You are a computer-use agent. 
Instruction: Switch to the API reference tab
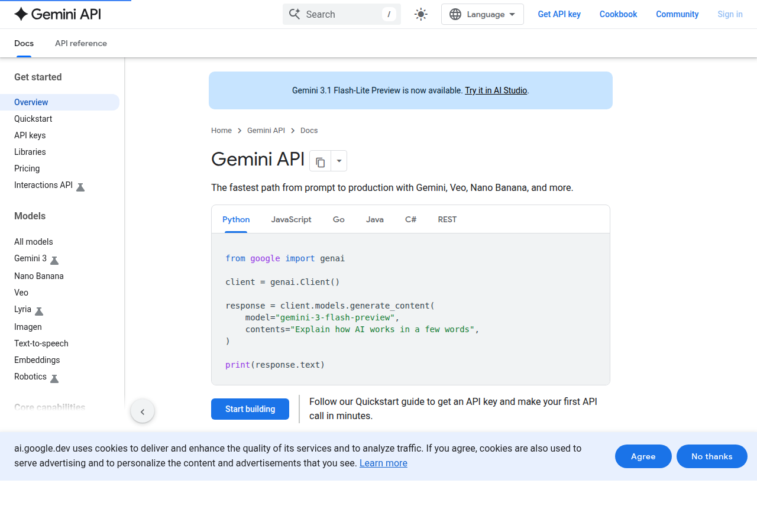(x=80, y=43)
